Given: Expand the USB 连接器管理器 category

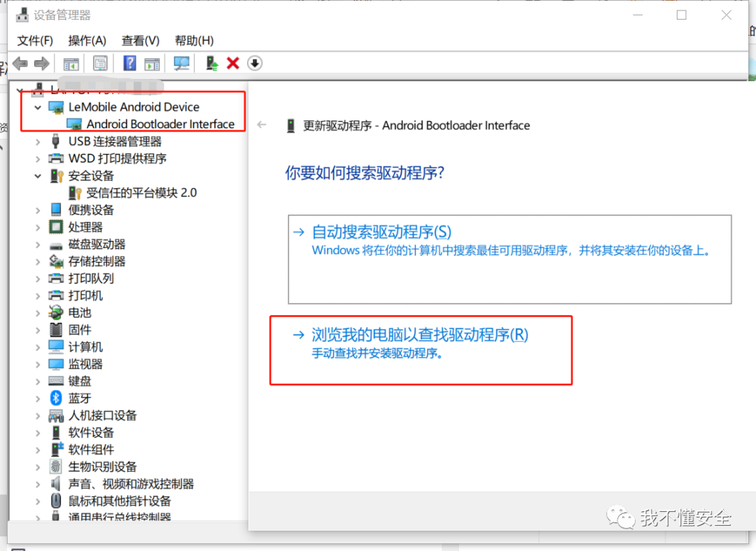Looking at the screenshot, I should 38,141.
